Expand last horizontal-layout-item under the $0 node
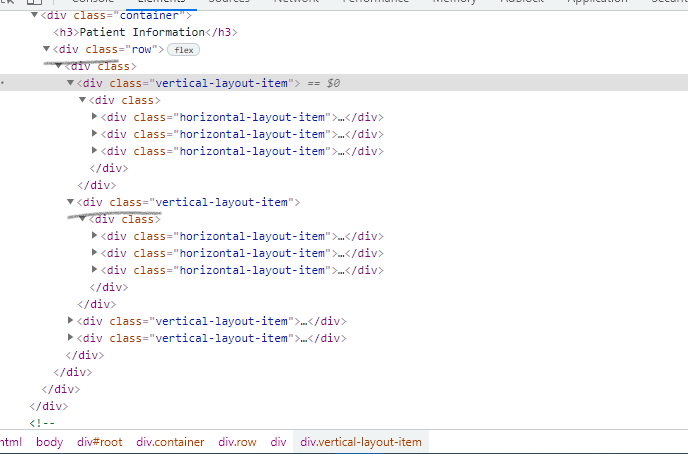Image resolution: width=688 pixels, height=454 pixels. point(94,150)
